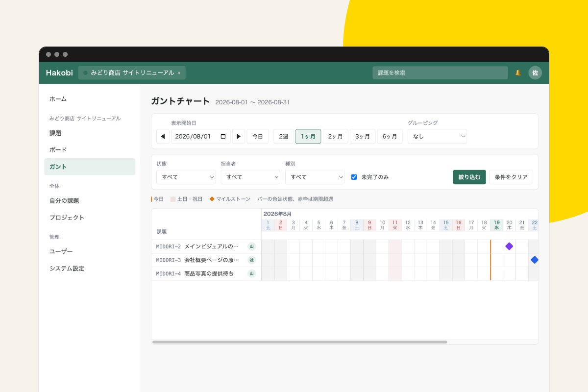Open issue MIDORI-2 メインビジュアルの…

[197, 246]
